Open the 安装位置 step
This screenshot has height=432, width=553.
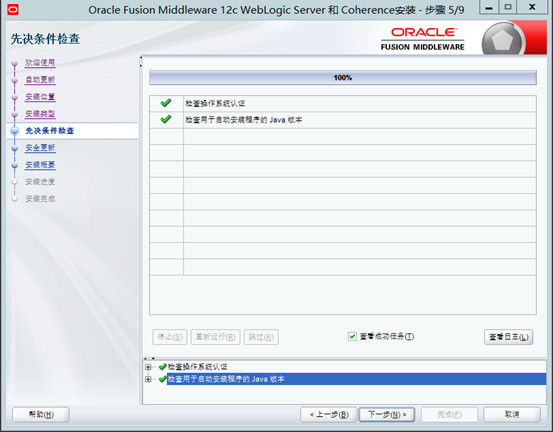tap(40, 97)
